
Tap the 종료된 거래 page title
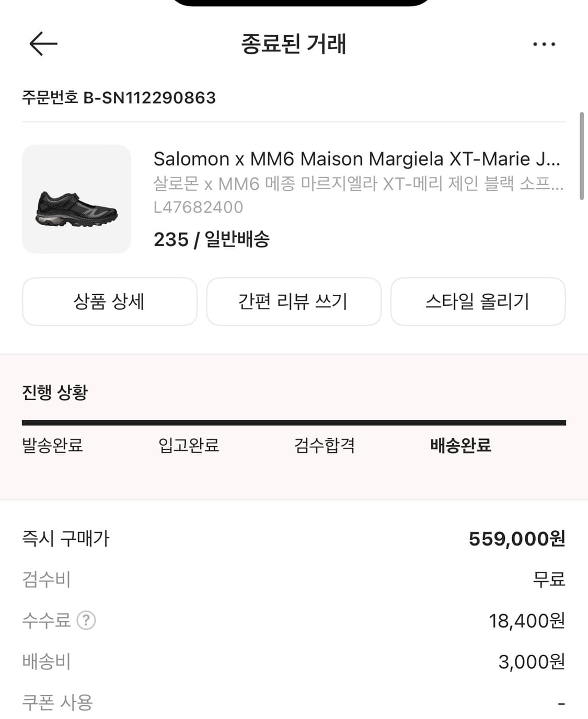pyautogui.click(x=293, y=44)
